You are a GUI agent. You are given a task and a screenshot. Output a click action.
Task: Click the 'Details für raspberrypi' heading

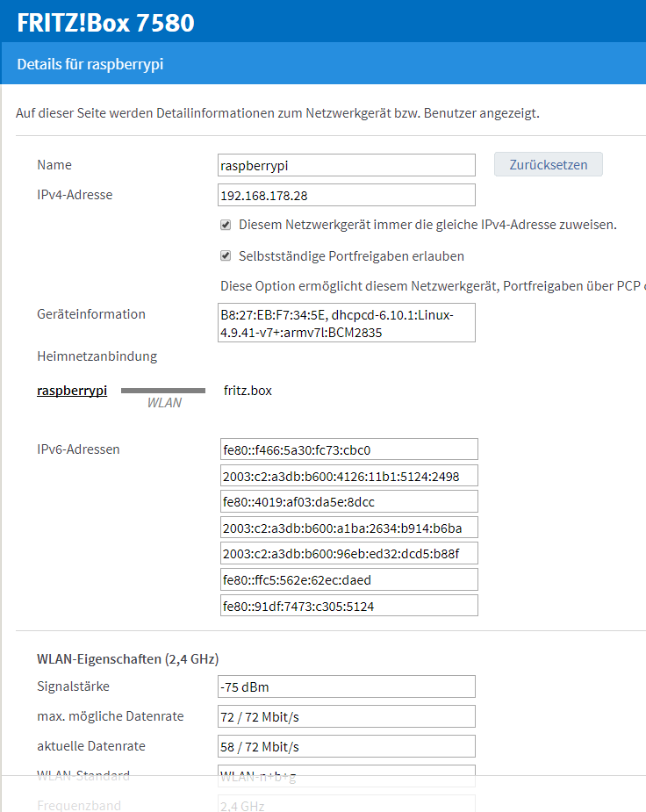pos(90,64)
